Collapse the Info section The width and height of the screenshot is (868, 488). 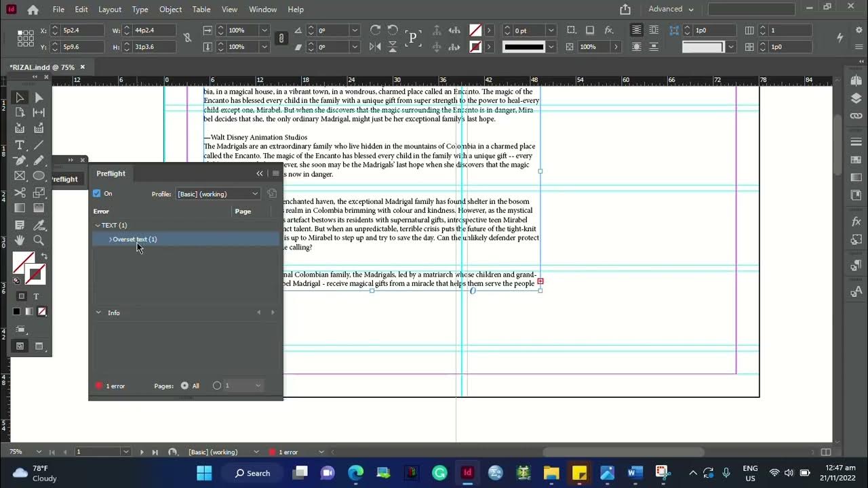click(98, 312)
